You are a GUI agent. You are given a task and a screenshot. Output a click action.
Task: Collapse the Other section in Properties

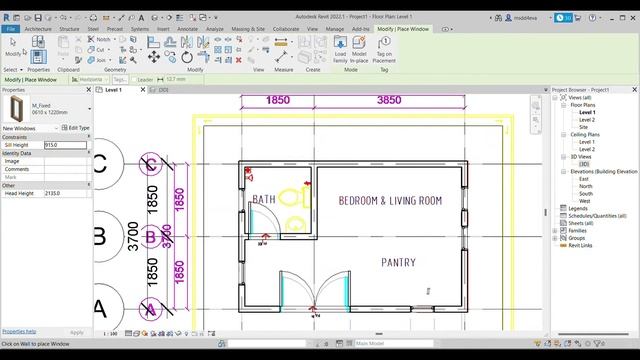89,185
